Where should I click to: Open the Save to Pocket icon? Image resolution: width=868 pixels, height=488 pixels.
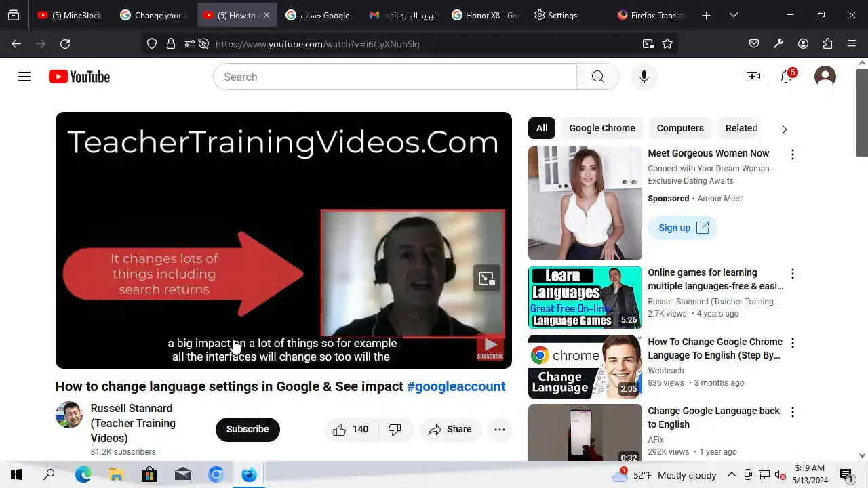(754, 44)
